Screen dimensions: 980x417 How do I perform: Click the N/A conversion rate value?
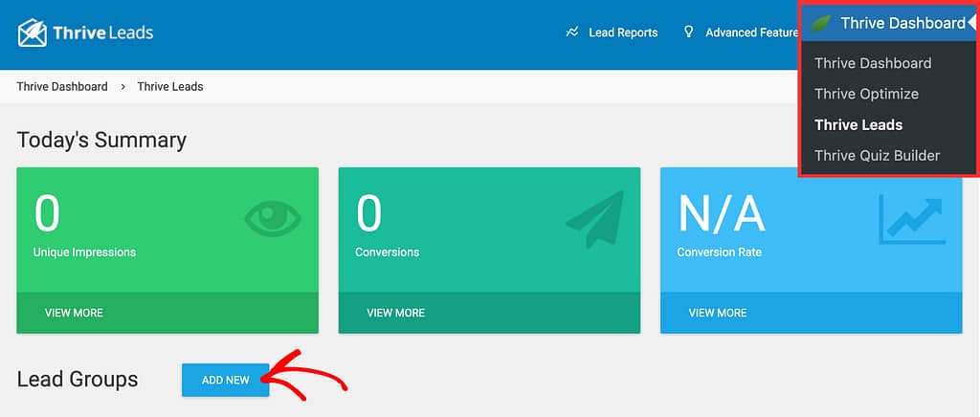[722, 213]
